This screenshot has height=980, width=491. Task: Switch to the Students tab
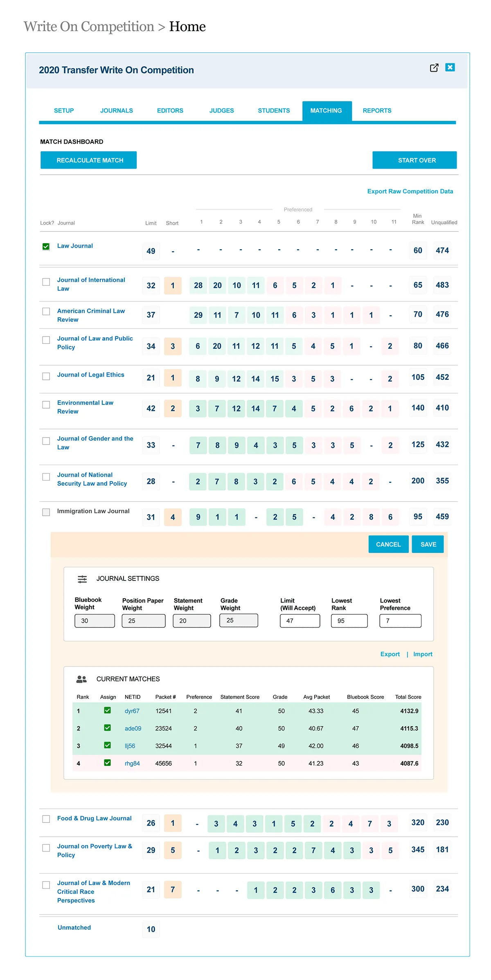(274, 111)
